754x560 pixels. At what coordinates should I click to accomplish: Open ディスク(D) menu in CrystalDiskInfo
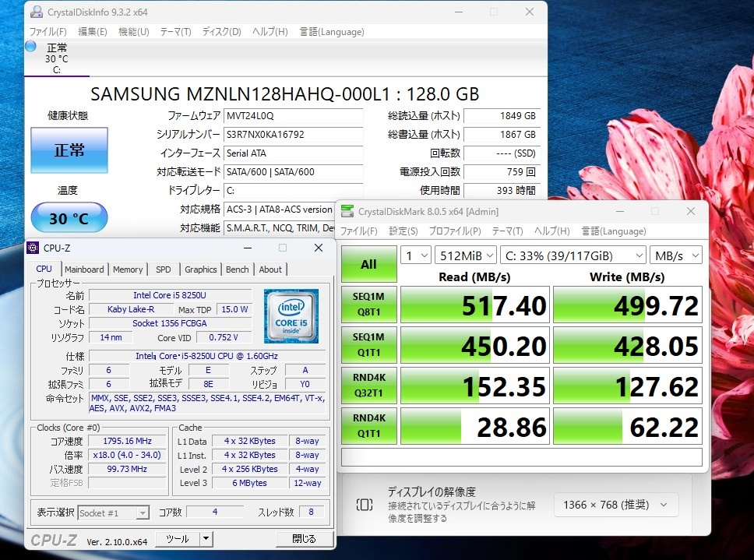pyautogui.click(x=221, y=32)
